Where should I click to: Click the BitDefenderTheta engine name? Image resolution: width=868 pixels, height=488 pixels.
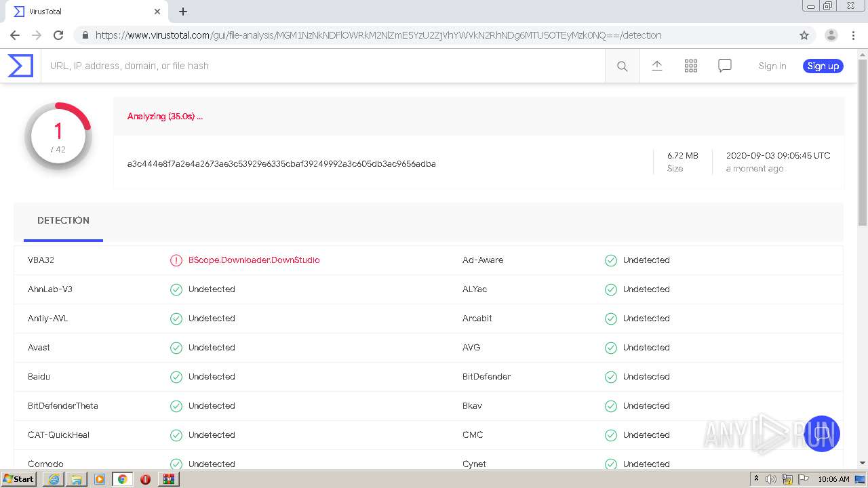(x=62, y=406)
